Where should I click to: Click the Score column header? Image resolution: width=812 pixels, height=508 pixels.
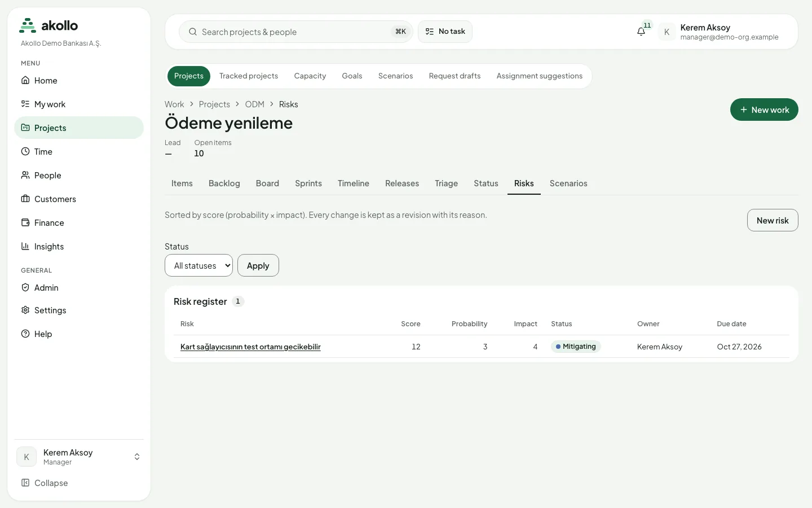[x=411, y=324]
